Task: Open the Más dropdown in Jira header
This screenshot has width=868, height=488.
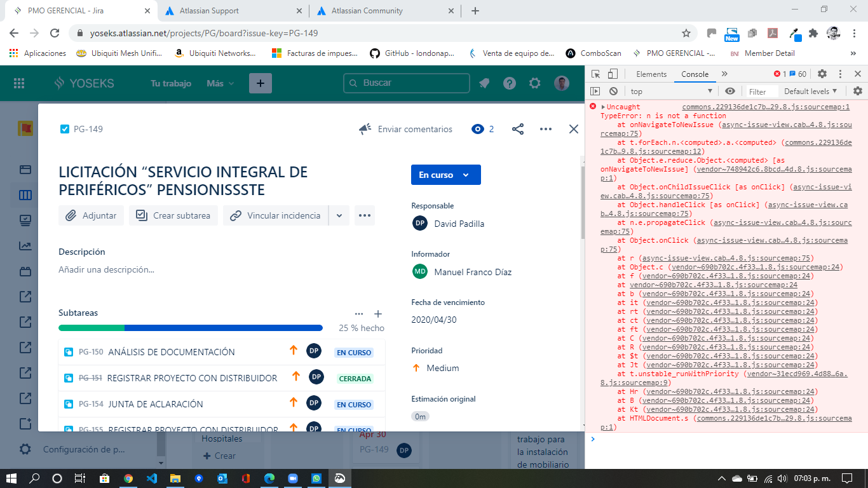Action: point(220,83)
